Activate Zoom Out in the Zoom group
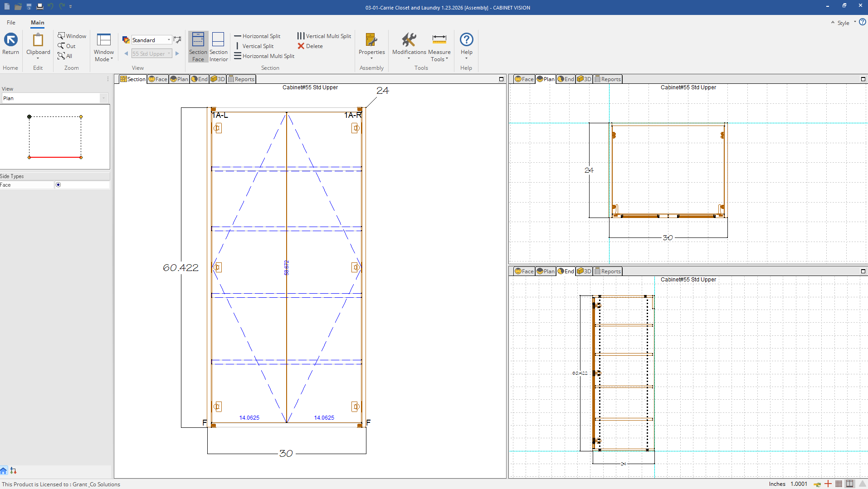868x489 pixels. coord(66,46)
